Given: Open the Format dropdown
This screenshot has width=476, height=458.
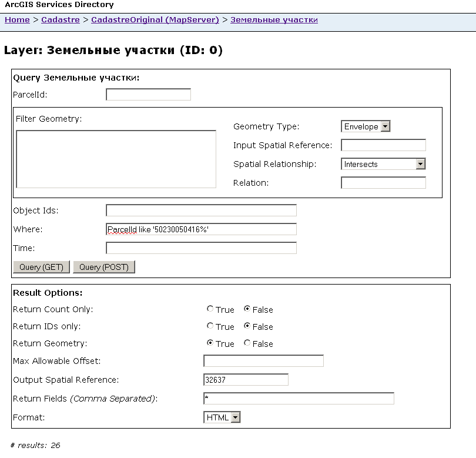Looking at the screenshot, I should pyautogui.click(x=222, y=417).
